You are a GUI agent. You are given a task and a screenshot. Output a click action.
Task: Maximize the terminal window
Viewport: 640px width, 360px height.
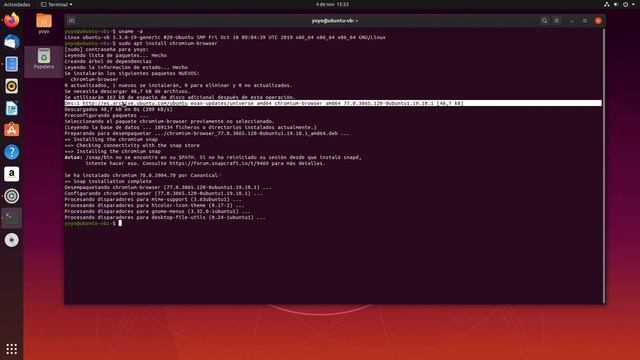tap(585, 20)
